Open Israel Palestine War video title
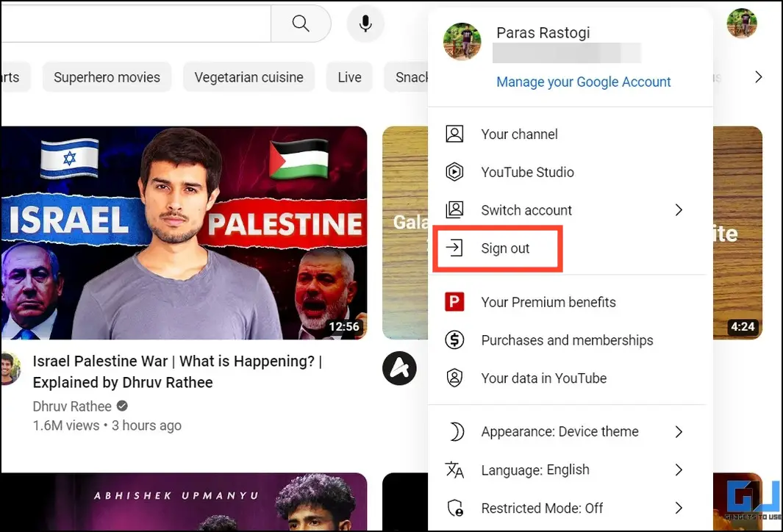Viewport: 783px width, 532px height. coord(177,372)
